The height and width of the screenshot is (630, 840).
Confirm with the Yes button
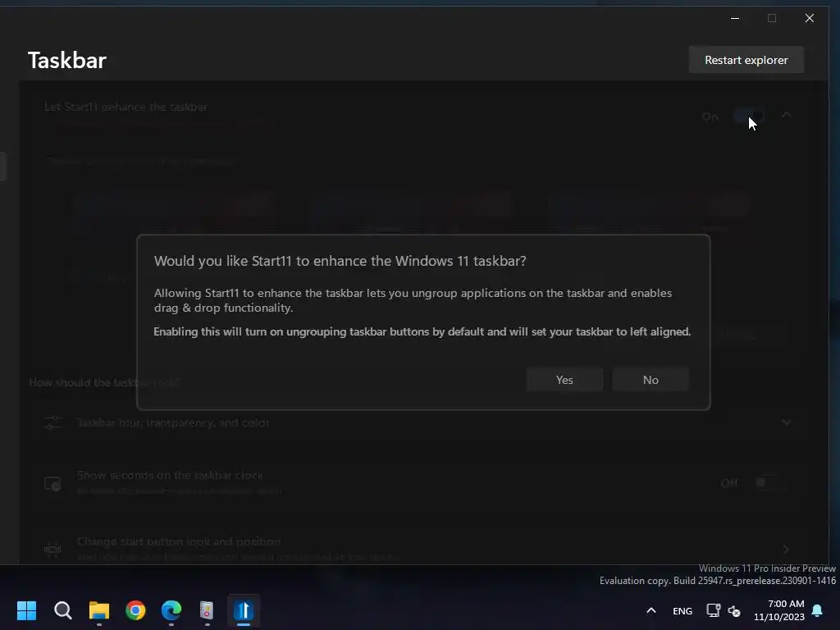pyautogui.click(x=564, y=380)
